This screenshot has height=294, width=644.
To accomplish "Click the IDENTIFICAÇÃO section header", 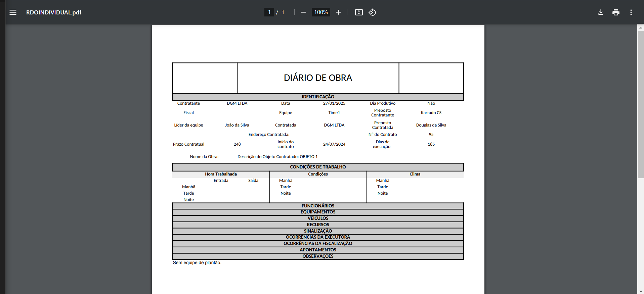I will [318, 97].
